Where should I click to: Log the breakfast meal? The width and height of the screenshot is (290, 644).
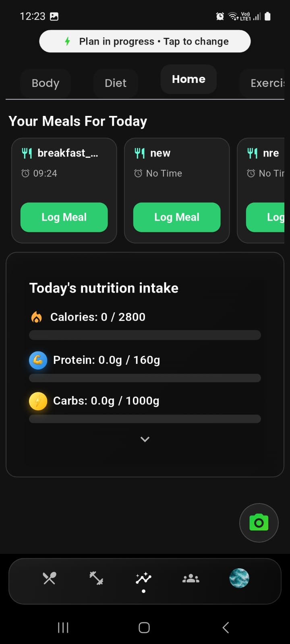(64, 217)
